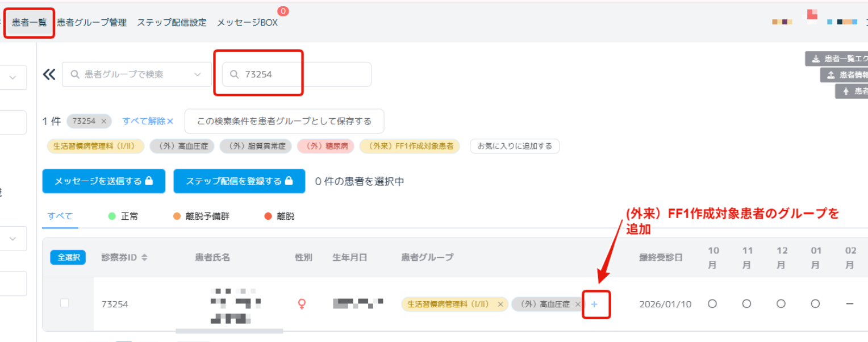Click the upload icon on 患者情報 button
This screenshot has height=342, width=868.
pyautogui.click(x=831, y=75)
